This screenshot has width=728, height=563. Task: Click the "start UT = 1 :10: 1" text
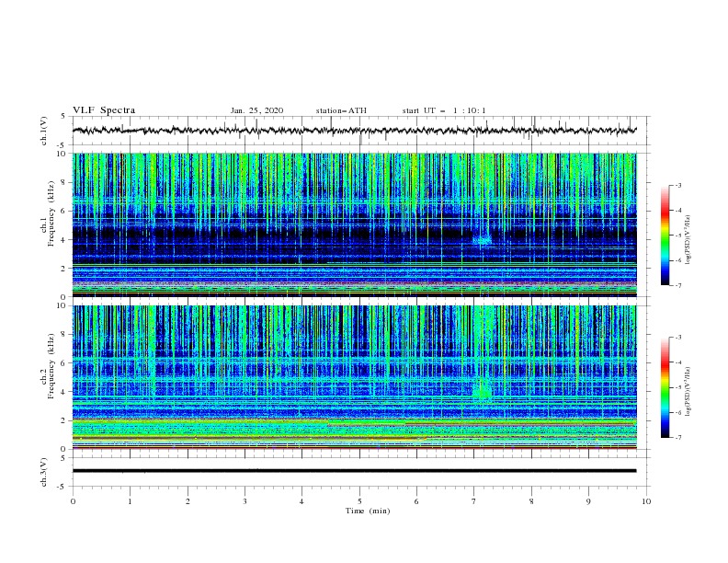444,110
